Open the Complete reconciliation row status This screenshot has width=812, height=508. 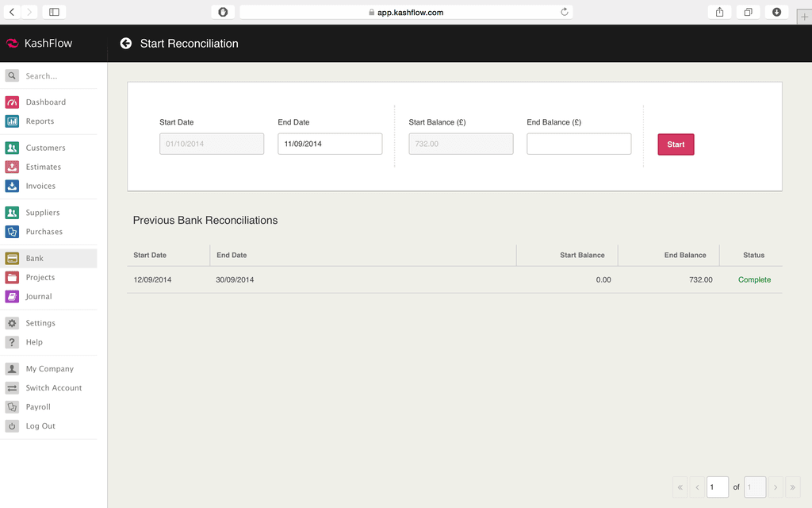754,280
